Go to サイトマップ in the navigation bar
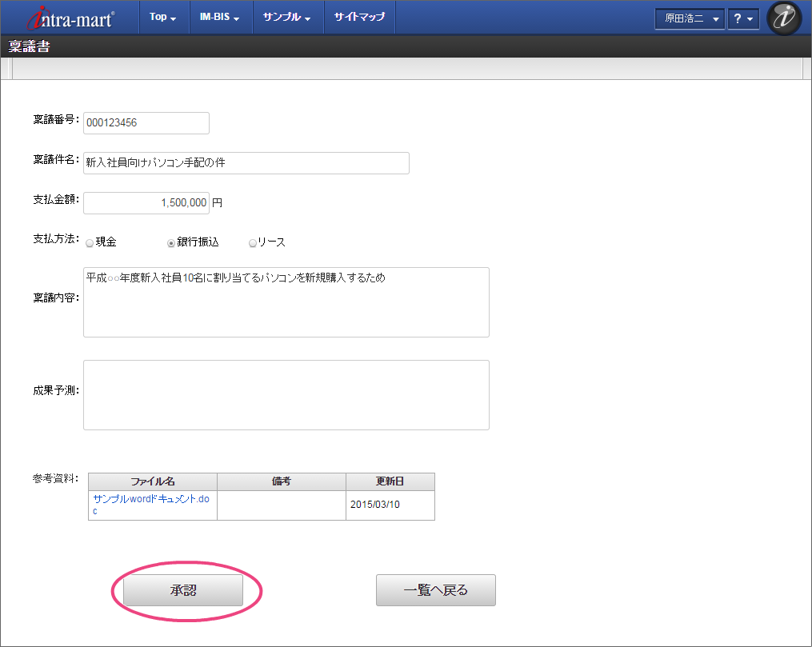Screen dimensions: 812x647 (359, 18)
